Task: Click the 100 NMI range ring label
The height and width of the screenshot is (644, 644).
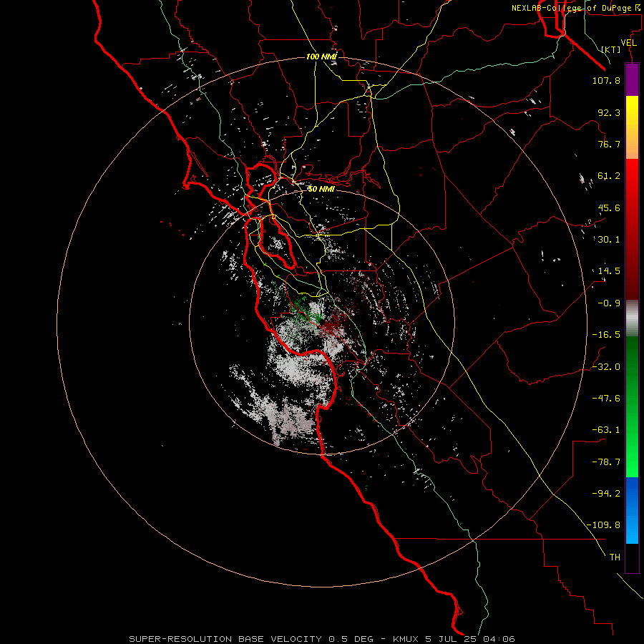Action: 321,57
